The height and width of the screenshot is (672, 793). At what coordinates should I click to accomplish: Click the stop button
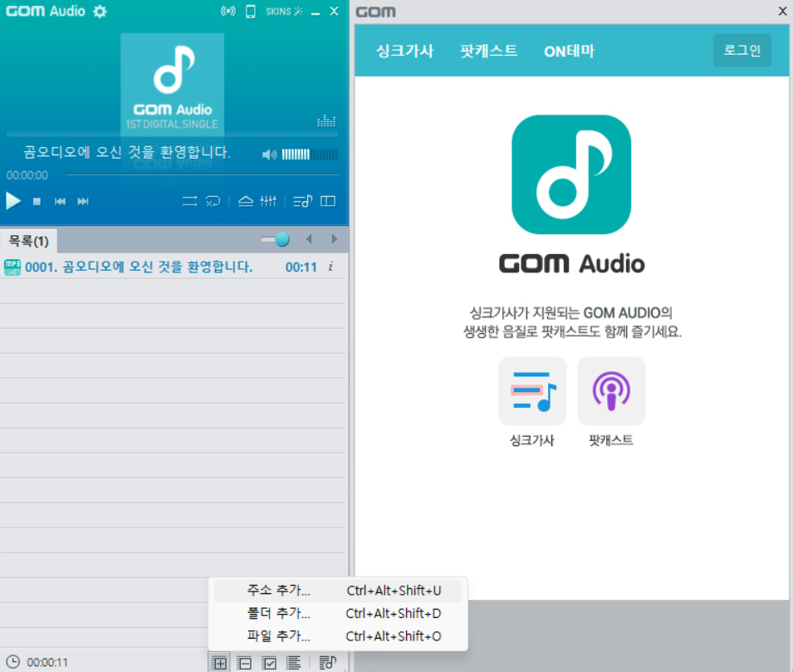point(37,201)
